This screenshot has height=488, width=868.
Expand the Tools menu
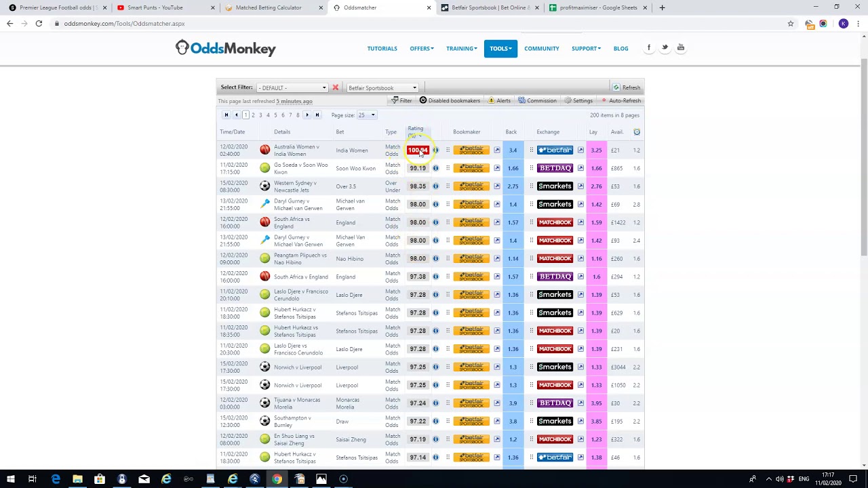pyautogui.click(x=500, y=48)
